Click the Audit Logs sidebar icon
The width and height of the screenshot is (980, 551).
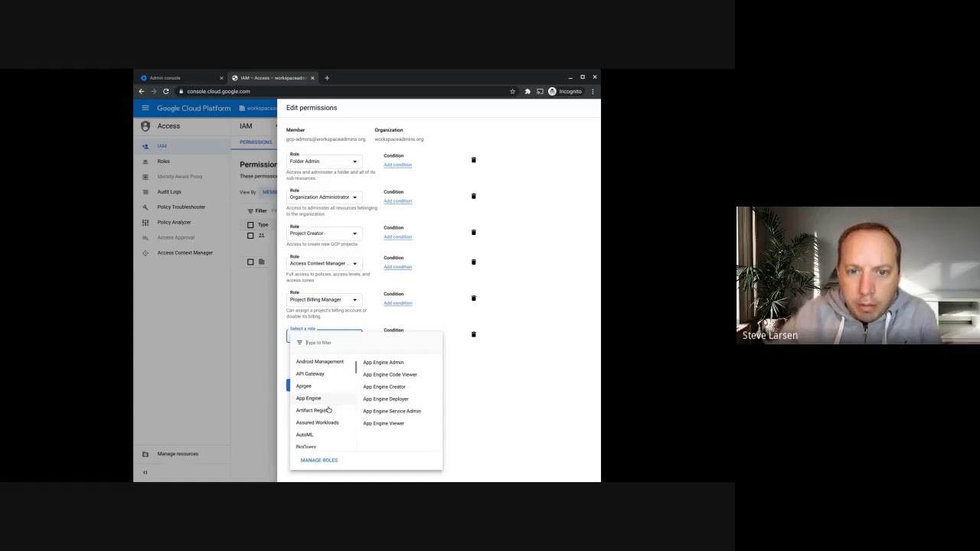145,192
